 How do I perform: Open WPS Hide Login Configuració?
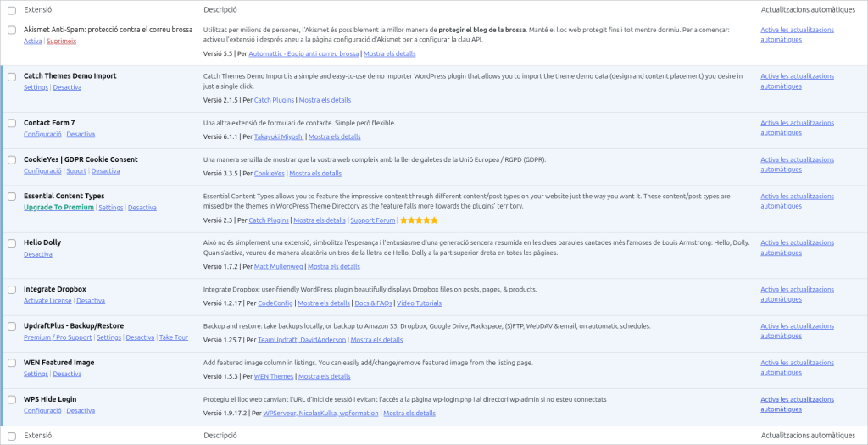[x=42, y=411]
